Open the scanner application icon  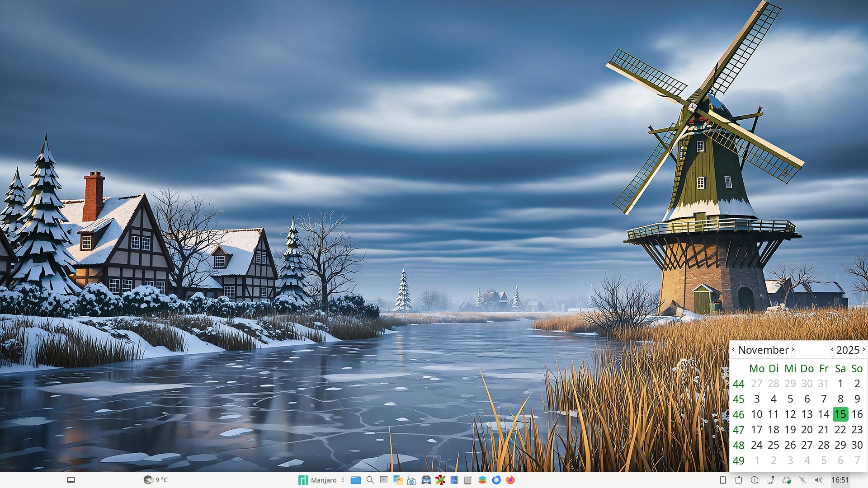[426, 480]
